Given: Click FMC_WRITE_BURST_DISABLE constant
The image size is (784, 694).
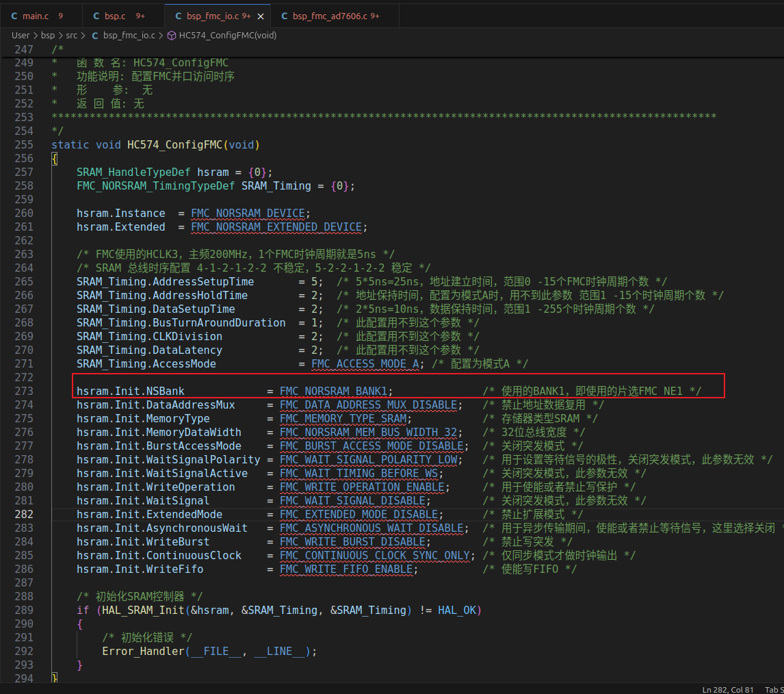Looking at the screenshot, I should point(352,542).
